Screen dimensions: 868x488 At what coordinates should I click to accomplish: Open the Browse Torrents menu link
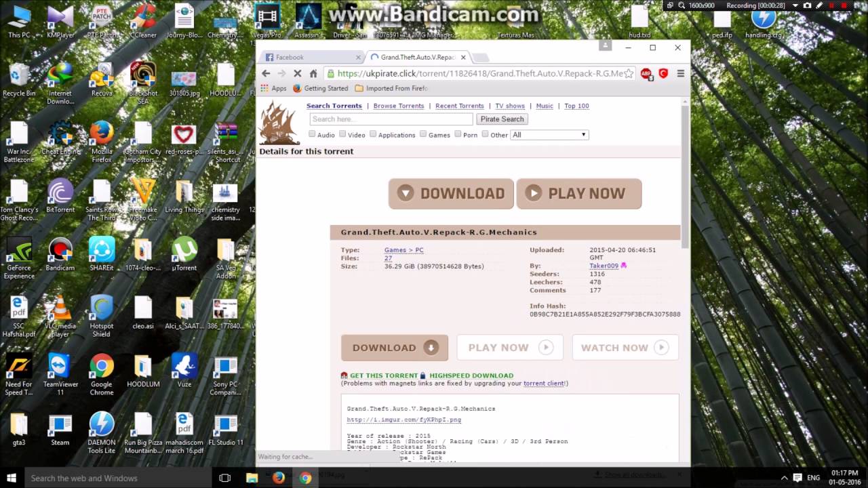(x=399, y=106)
